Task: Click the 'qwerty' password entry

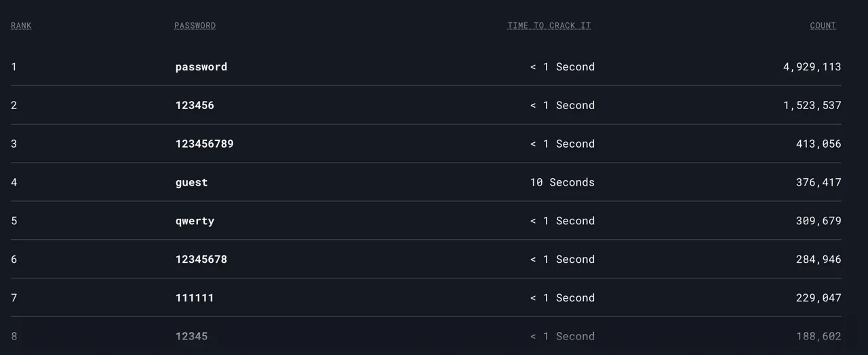Action: [x=195, y=221]
